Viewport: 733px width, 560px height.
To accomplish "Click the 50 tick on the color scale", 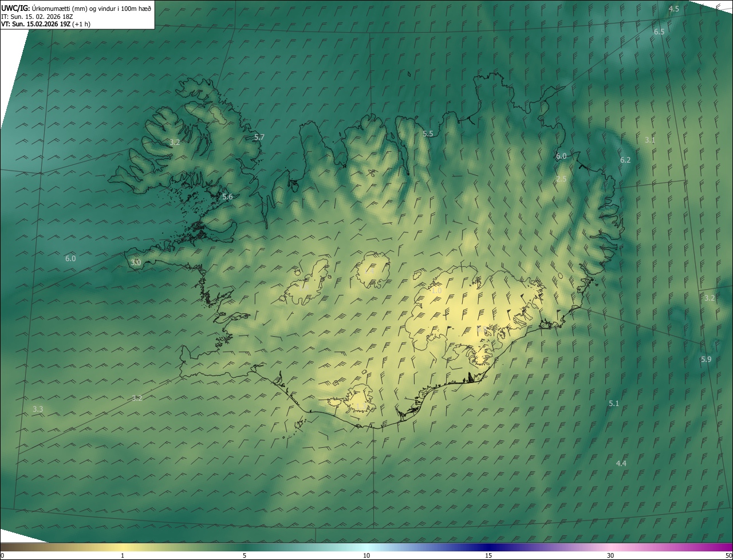I will (x=728, y=555).
